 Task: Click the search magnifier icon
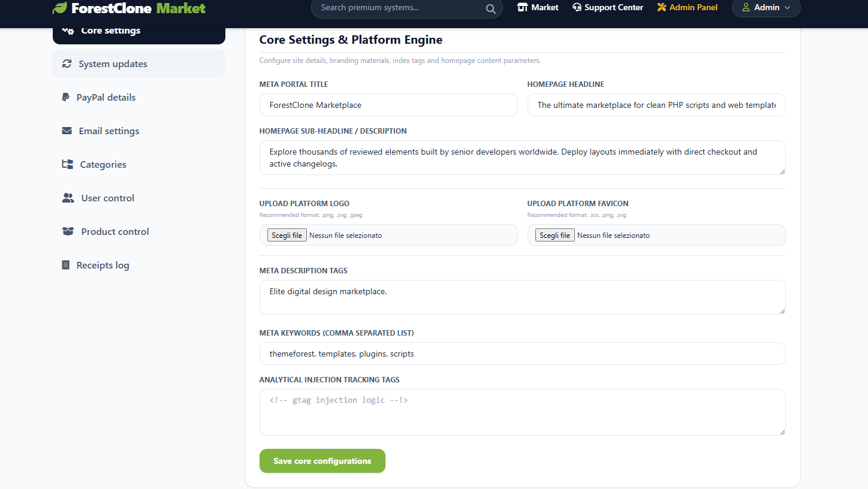[490, 8]
